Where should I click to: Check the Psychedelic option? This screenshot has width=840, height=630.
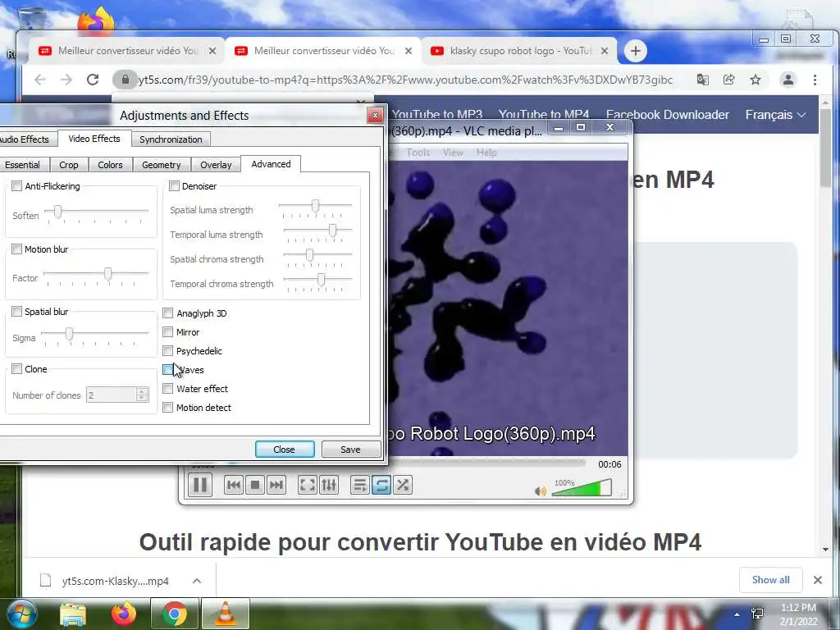[167, 351]
